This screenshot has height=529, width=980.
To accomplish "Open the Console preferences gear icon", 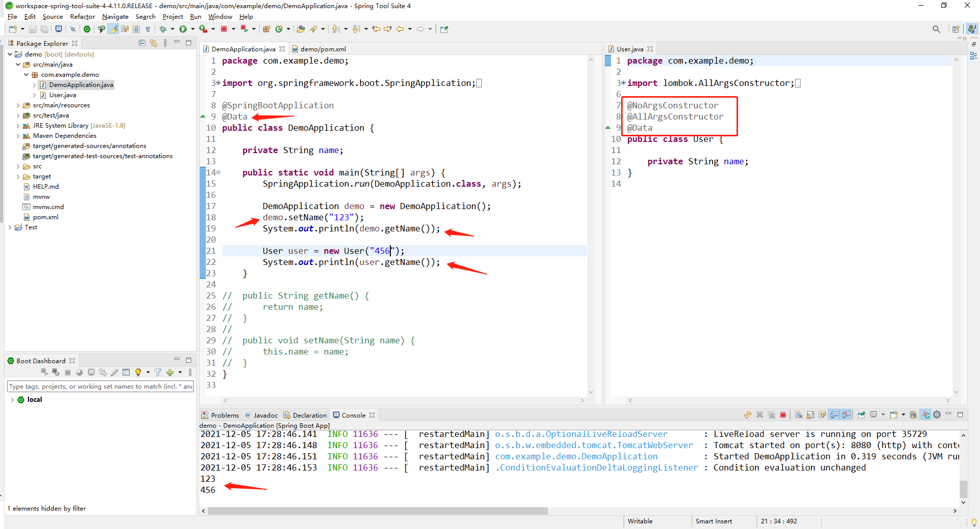I will click(937, 415).
